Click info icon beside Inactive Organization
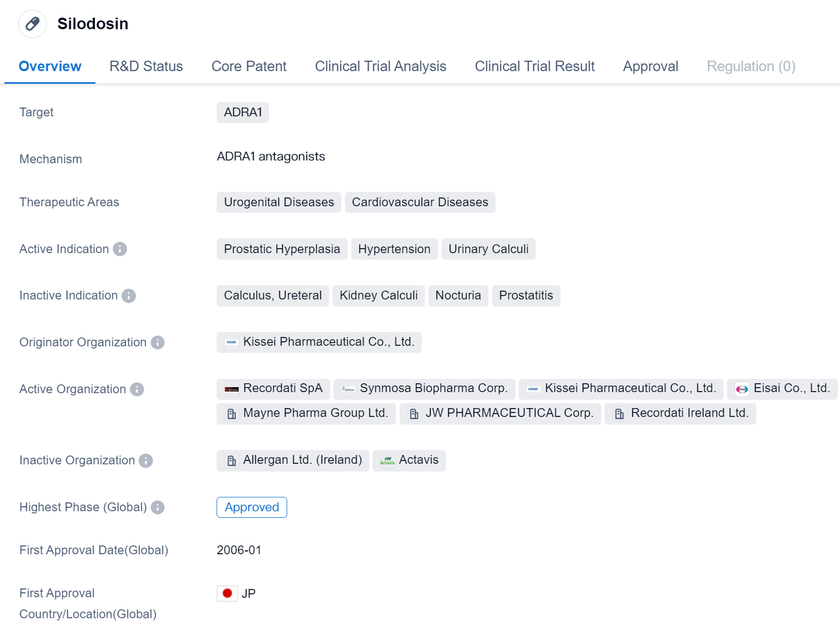Screen dimensions: 840x632 point(146,460)
